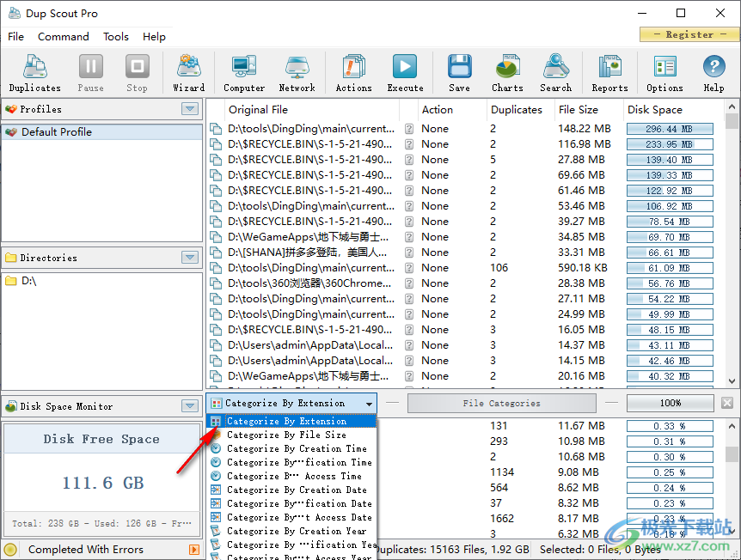Open the Network toolbar option
The height and width of the screenshot is (560, 741).
(x=297, y=73)
